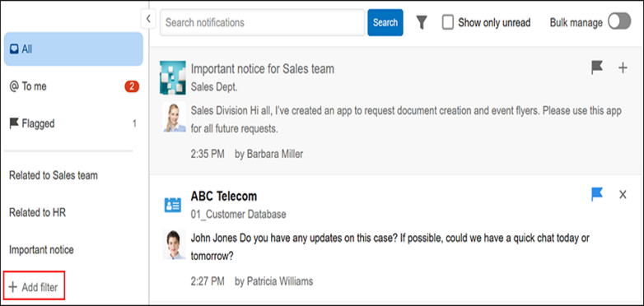Open the ABC Telecom notification title
Image resolution: width=644 pixels, height=306 pixels.
pyautogui.click(x=224, y=196)
